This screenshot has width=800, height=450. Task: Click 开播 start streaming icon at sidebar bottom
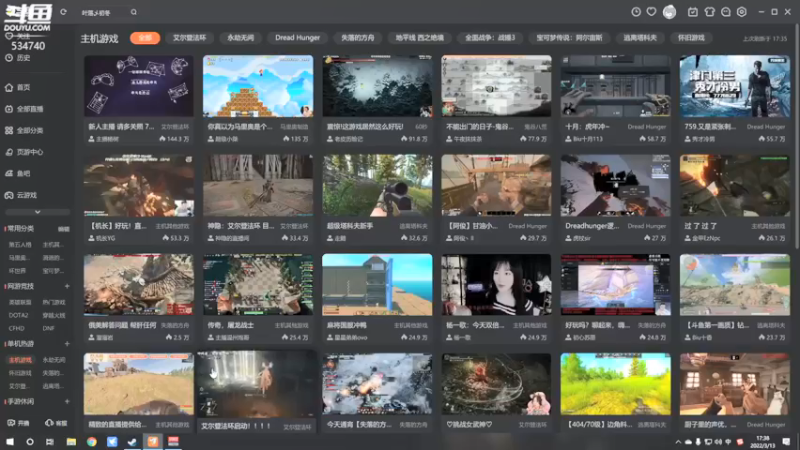coord(18,423)
